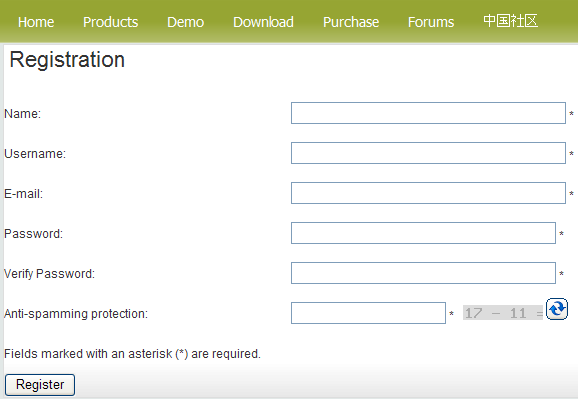Click the 17 – 11 captcha image
Viewport: 578px width, 399px height.
click(x=503, y=313)
